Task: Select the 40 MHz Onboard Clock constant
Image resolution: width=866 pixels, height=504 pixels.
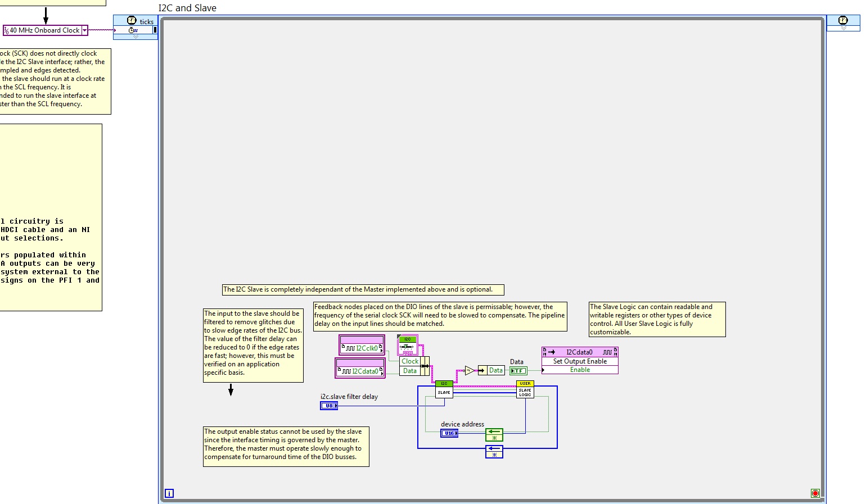Action: tap(46, 30)
